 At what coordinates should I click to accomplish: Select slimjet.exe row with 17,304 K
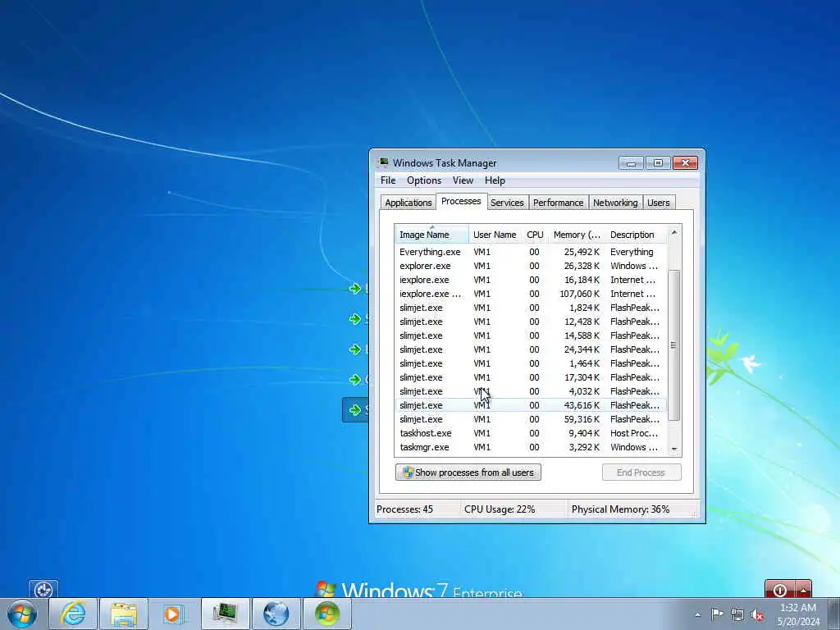pyautogui.click(x=531, y=377)
